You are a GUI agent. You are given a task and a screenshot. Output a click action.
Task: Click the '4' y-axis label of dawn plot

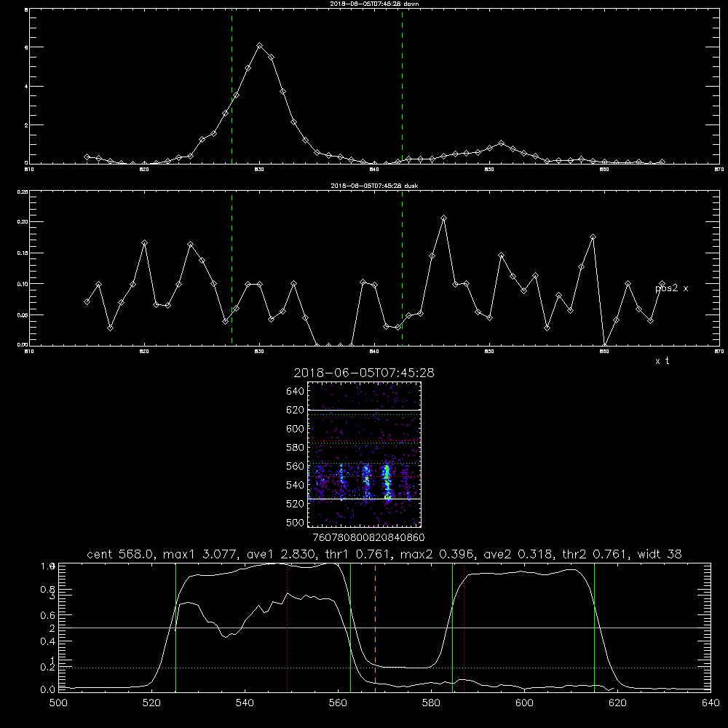coord(26,87)
